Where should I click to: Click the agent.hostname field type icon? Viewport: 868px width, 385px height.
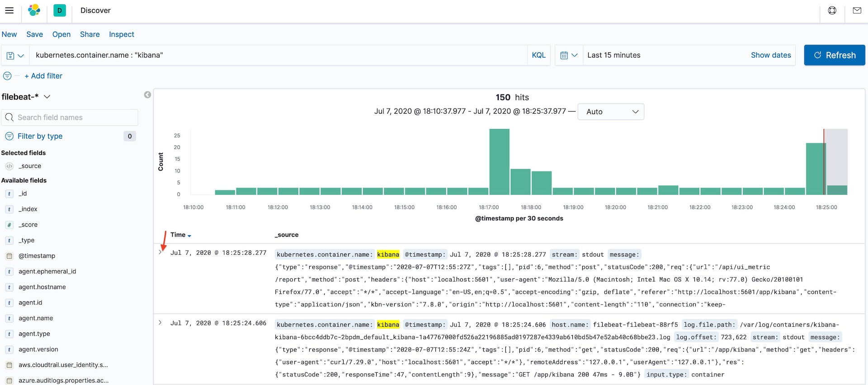(x=9, y=287)
